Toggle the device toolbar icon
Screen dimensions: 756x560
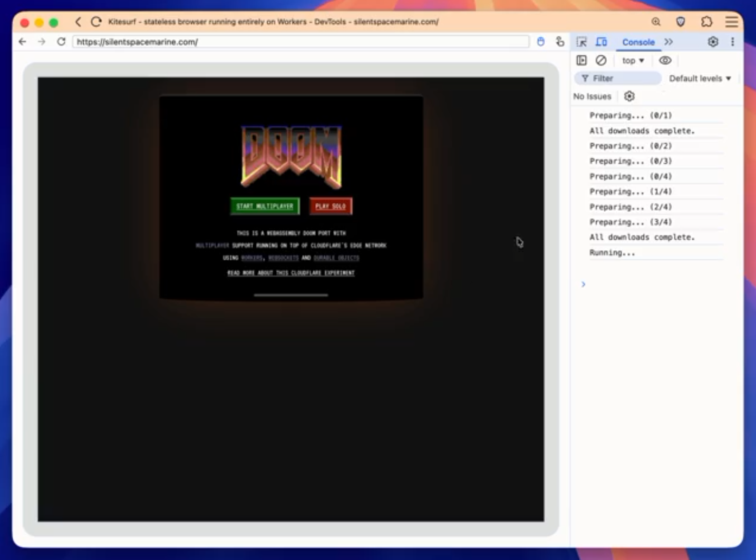pos(602,42)
